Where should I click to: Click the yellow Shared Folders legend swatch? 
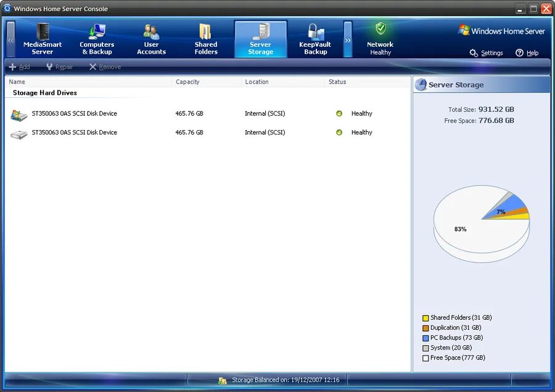pos(425,318)
